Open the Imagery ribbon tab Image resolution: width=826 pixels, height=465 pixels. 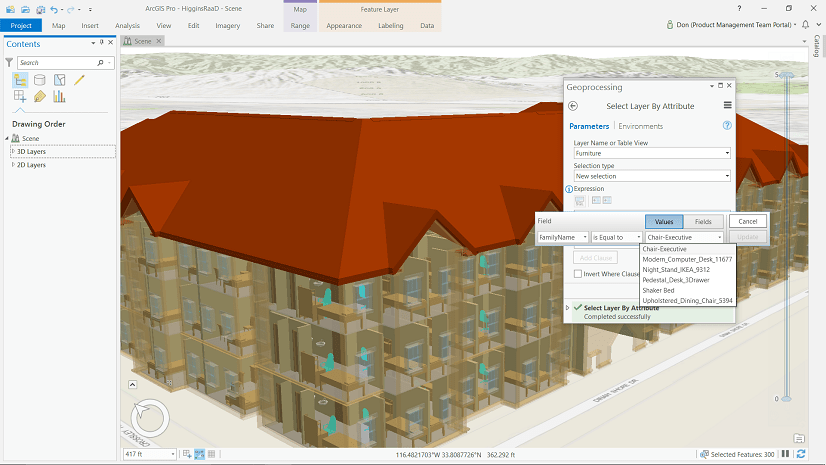tap(228, 25)
